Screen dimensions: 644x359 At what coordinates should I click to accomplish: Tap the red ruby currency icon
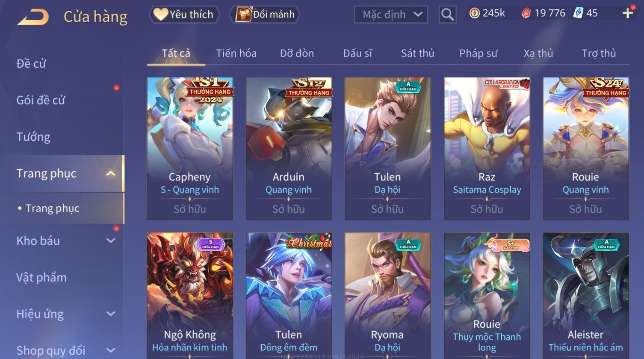pyautogui.click(x=526, y=13)
